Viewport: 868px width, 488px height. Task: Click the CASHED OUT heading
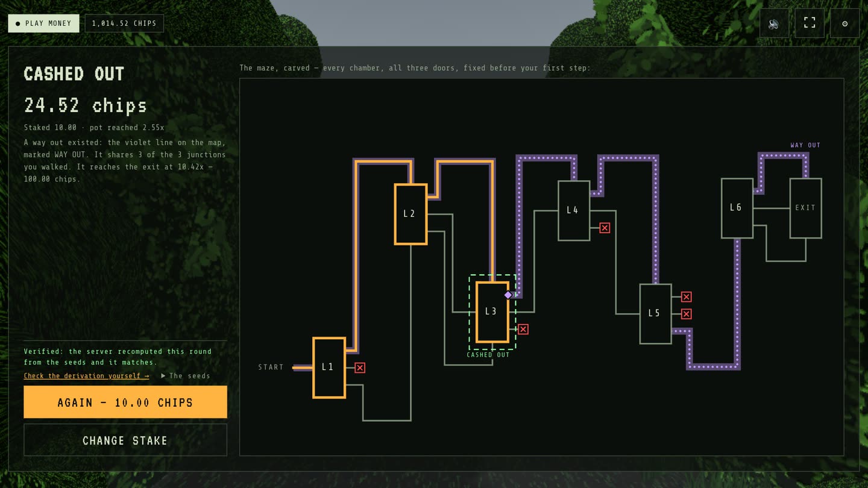pos(74,74)
